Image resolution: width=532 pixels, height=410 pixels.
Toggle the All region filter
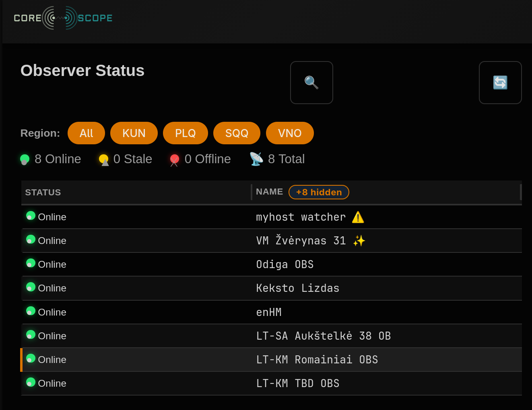coord(86,133)
